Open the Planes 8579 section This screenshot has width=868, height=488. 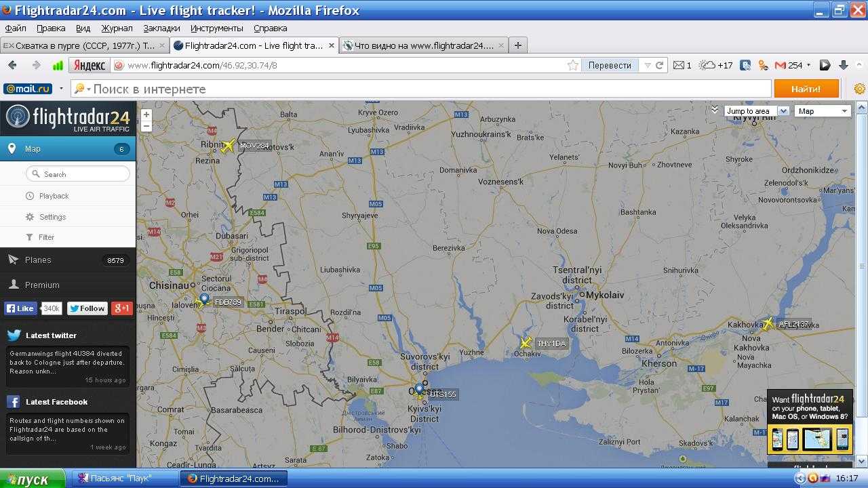pyautogui.click(x=68, y=260)
